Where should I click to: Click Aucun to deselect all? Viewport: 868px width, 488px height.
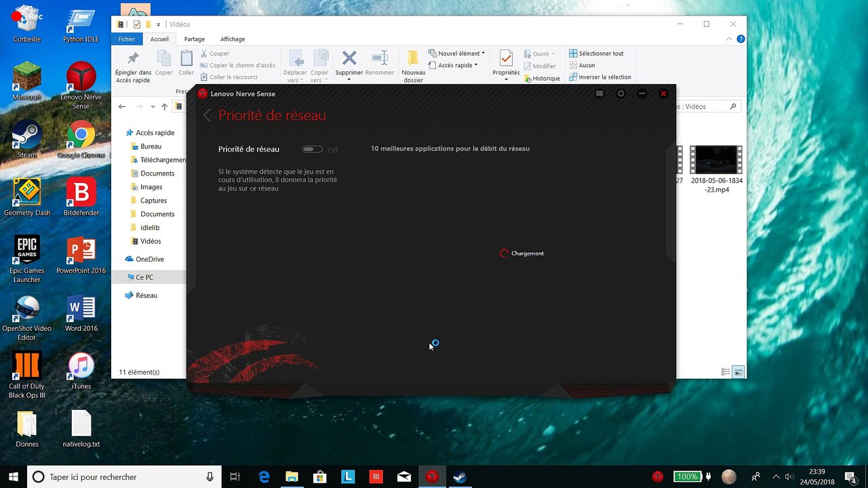click(x=583, y=66)
